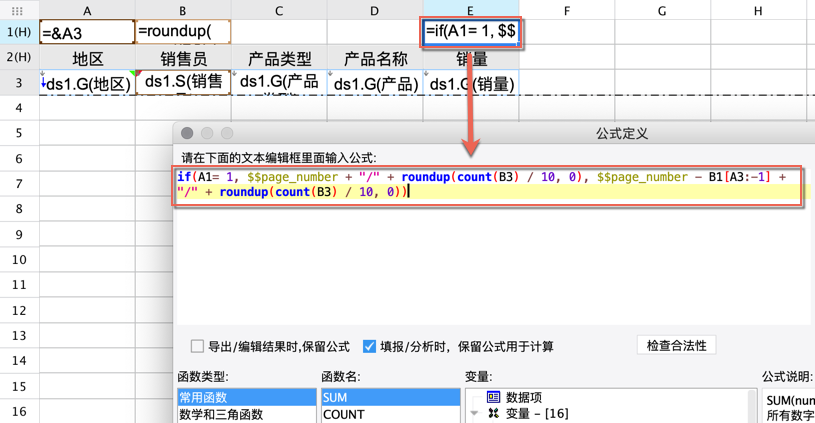Click the select-all grid corner icon
The width and height of the screenshot is (815, 423).
click(x=17, y=10)
